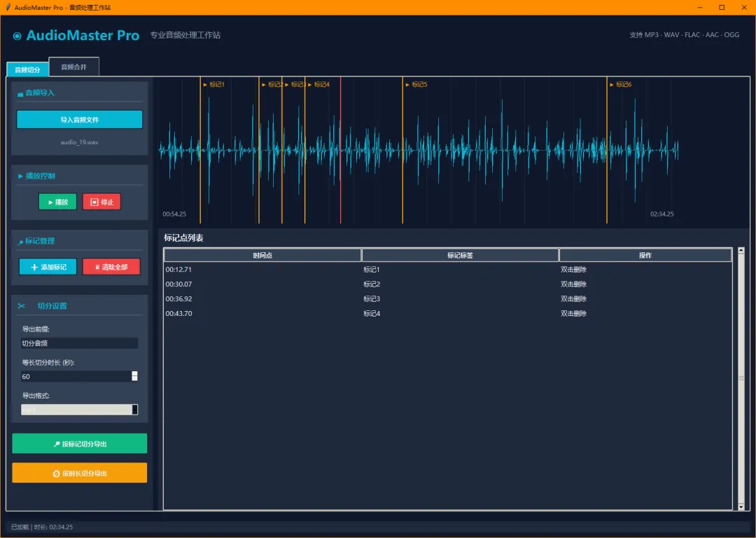Click the 等长切分时长 spinner arrows
The height and width of the screenshot is (538, 756).
pyautogui.click(x=134, y=376)
